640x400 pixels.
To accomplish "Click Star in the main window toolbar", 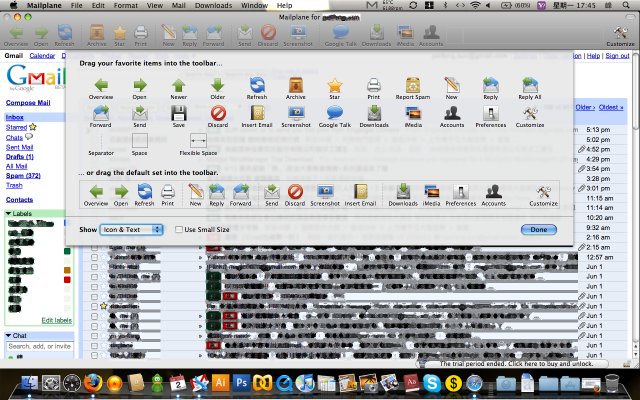I will click(120, 36).
